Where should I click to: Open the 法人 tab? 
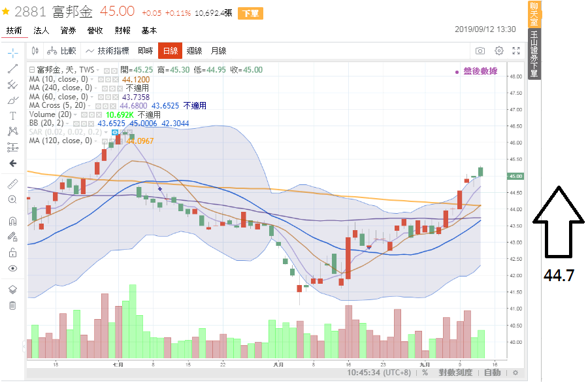[x=41, y=30]
